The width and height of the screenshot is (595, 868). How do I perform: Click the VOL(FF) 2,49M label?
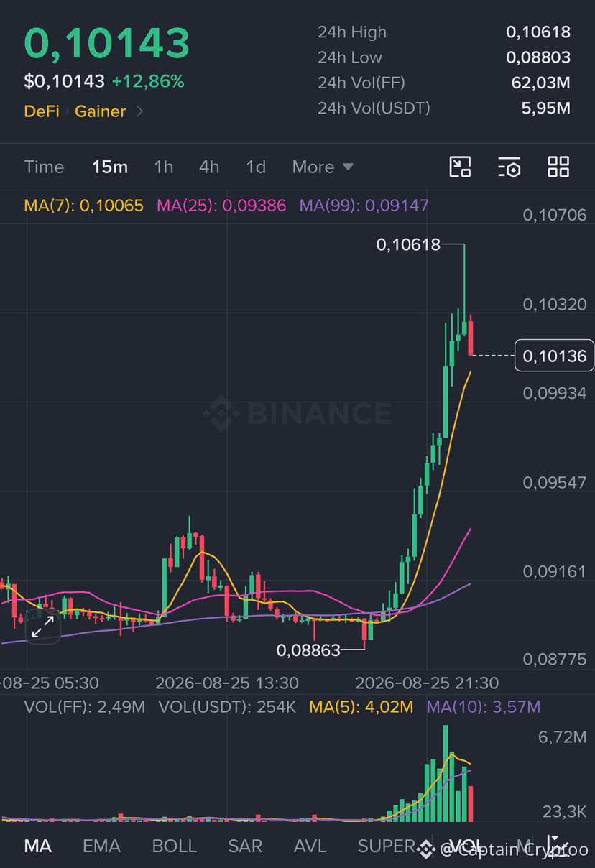85,707
